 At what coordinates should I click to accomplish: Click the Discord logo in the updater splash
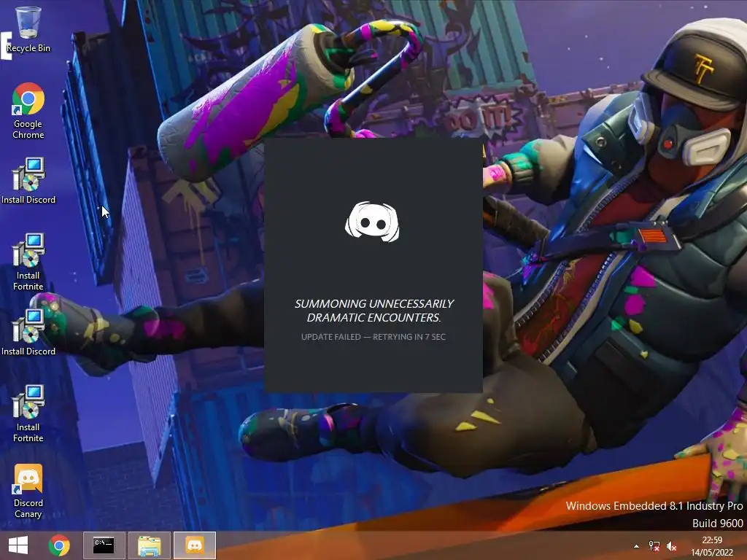(x=372, y=222)
